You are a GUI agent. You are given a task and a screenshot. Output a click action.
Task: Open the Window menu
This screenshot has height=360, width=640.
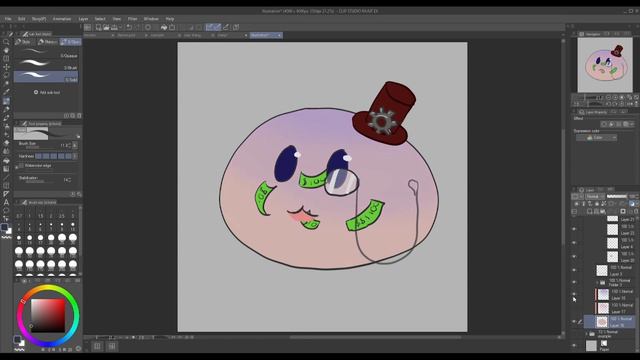(x=151, y=19)
